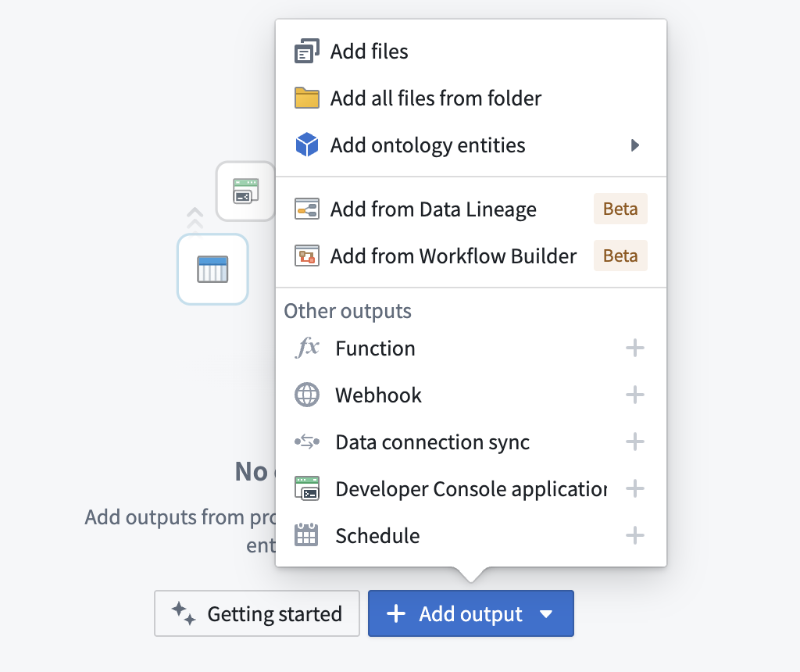Screen dimensions: 800x672
Task: Add a Data connection sync via plus
Action: click(x=634, y=441)
